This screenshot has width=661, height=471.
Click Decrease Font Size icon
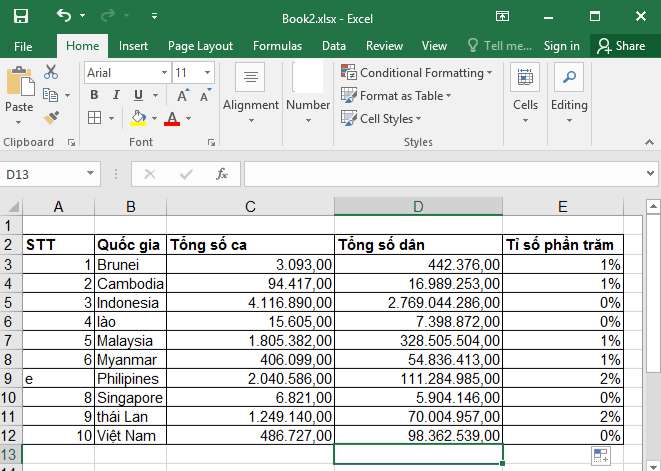coord(202,95)
